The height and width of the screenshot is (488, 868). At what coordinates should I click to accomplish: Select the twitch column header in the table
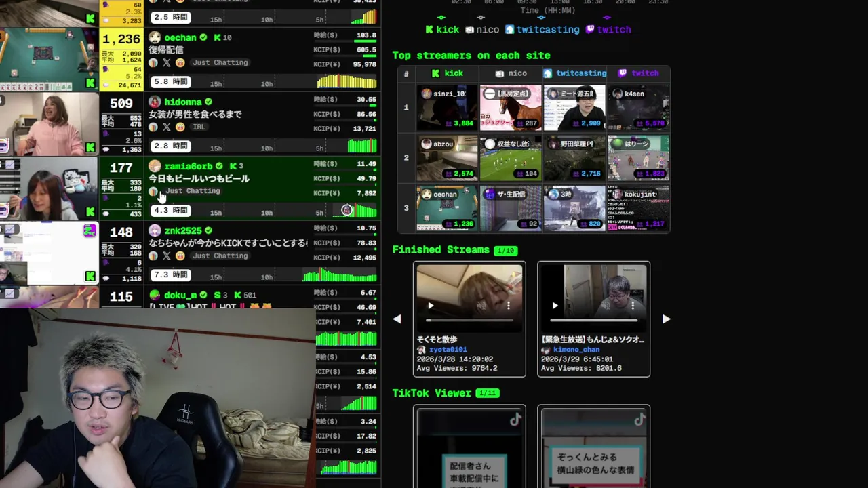(638, 73)
